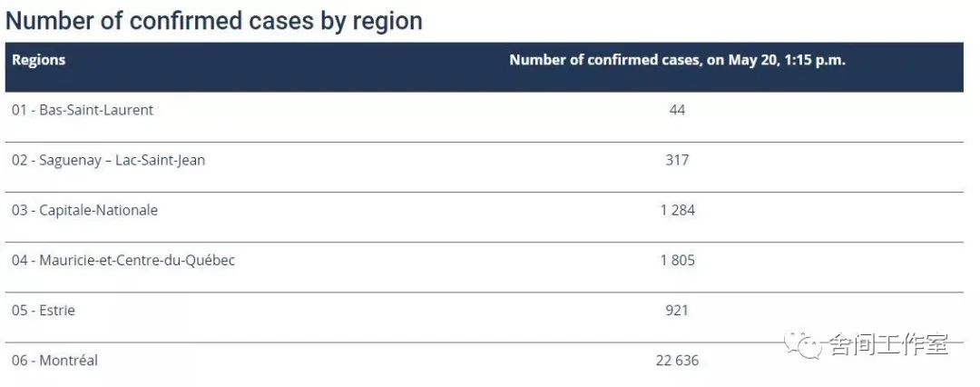Click the case count value 921
The height and width of the screenshot is (387, 980).
[x=677, y=311]
